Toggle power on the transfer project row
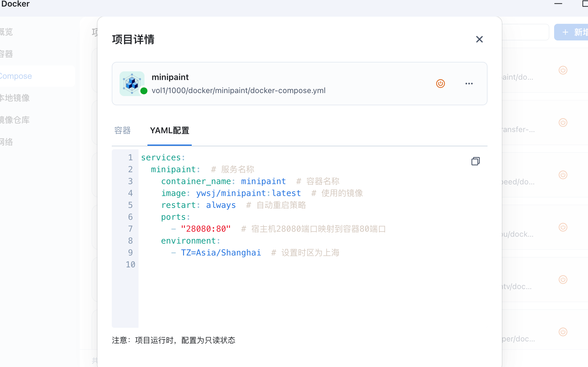The width and height of the screenshot is (588, 367). (x=563, y=123)
